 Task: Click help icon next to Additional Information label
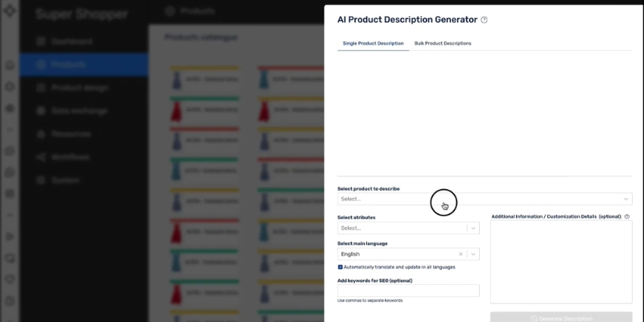click(x=627, y=217)
